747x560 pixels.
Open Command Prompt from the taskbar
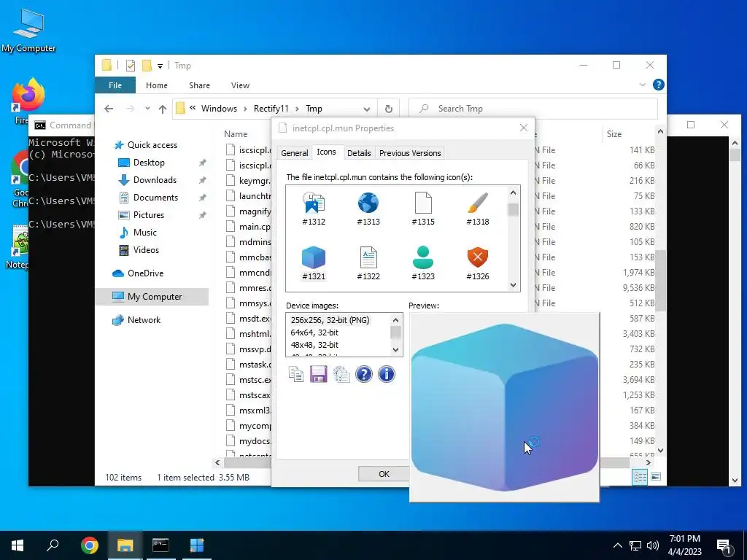[160, 545]
